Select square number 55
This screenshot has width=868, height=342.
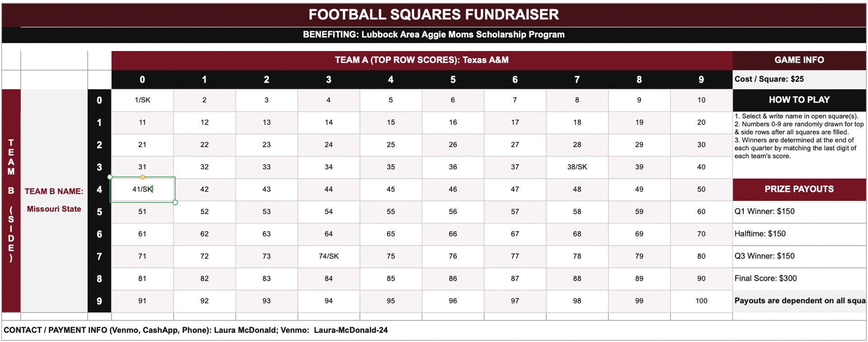[x=391, y=212]
